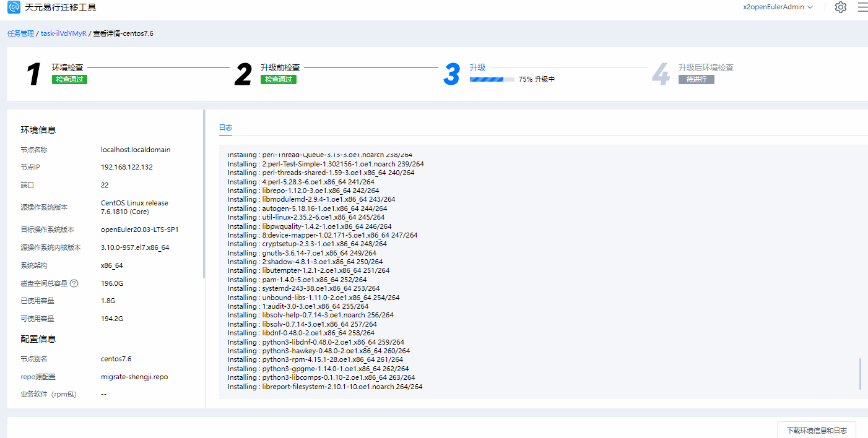Click log line pam-1.4.0-5
868x438 pixels.
coord(297,280)
